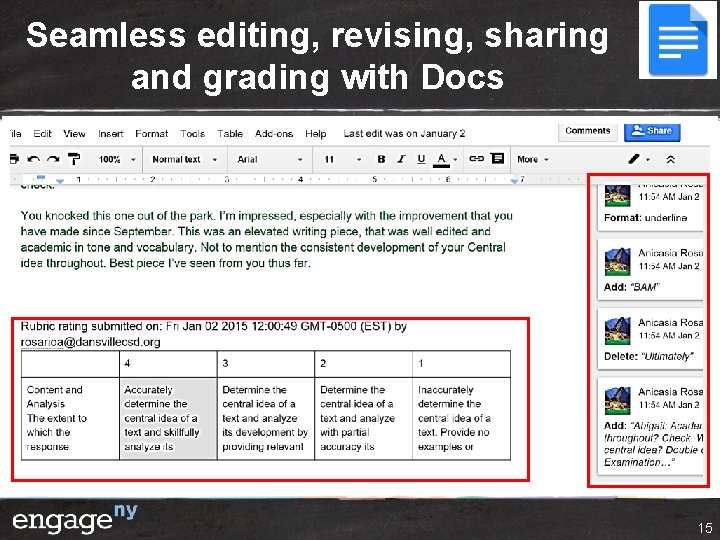The image size is (720, 540).
Task: Click the Redo arrow icon
Action: coord(53,159)
